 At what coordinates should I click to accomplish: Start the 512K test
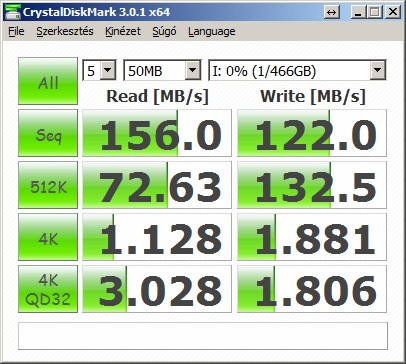coord(48,185)
